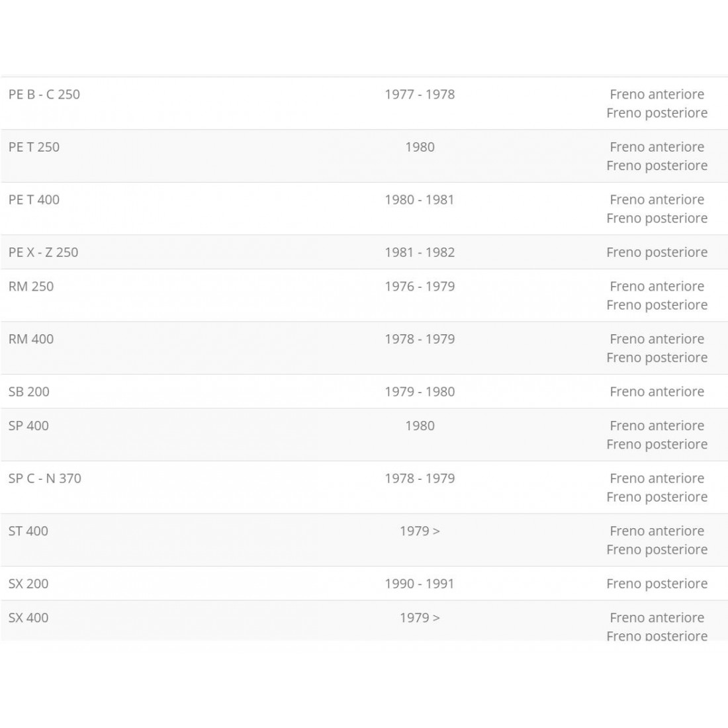Screen dimensions: 728x728
Task: Select the RM 400 model cell
Action: coord(31,339)
